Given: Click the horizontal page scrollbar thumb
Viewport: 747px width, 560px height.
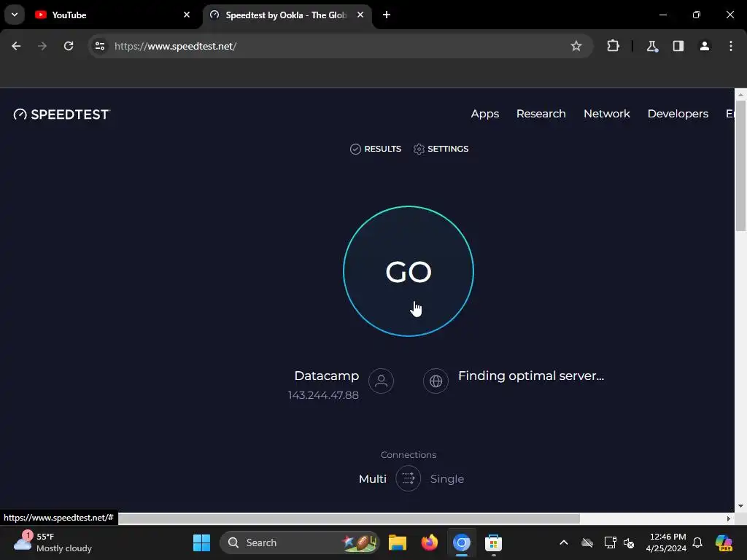Looking at the screenshot, I should pos(349,518).
